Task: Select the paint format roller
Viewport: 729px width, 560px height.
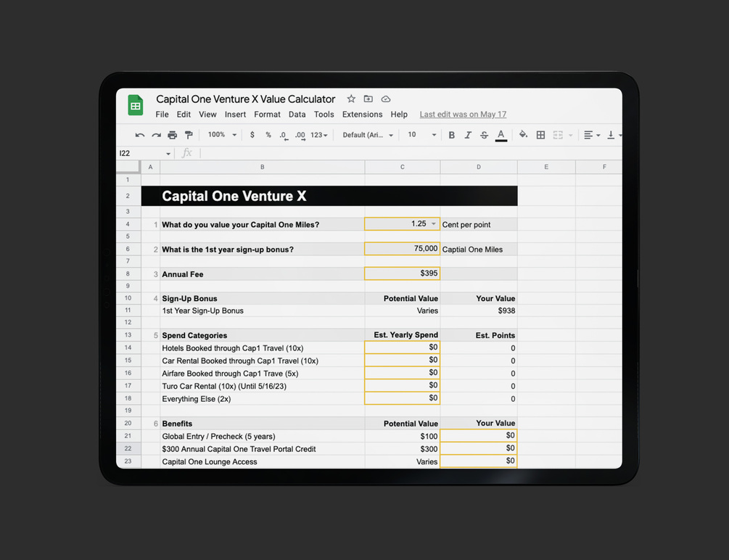Action: pyautogui.click(x=189, y=136)
